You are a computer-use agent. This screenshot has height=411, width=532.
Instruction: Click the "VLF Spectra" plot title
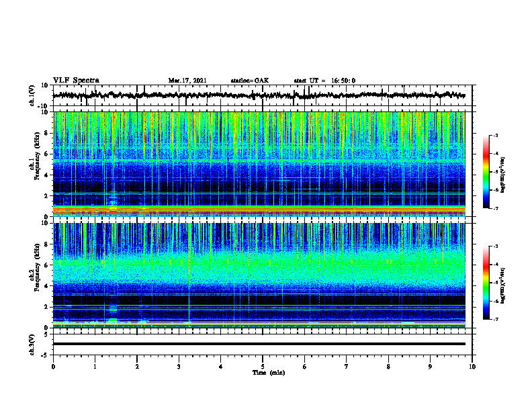(x=76, y=81)
